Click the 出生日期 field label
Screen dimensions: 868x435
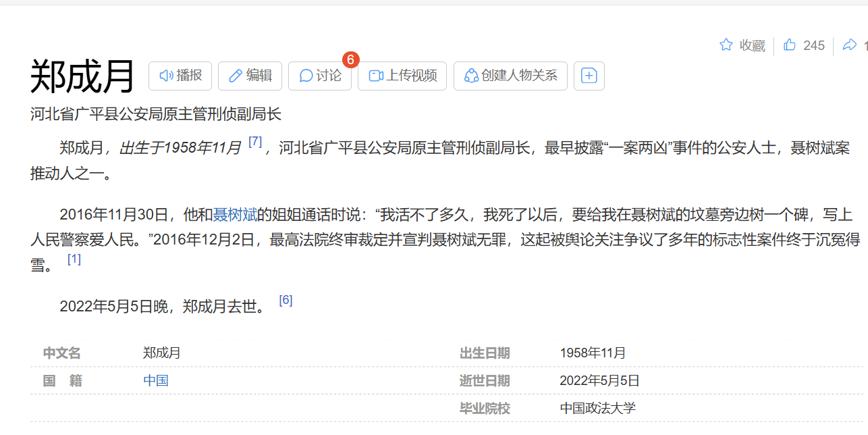485,353
